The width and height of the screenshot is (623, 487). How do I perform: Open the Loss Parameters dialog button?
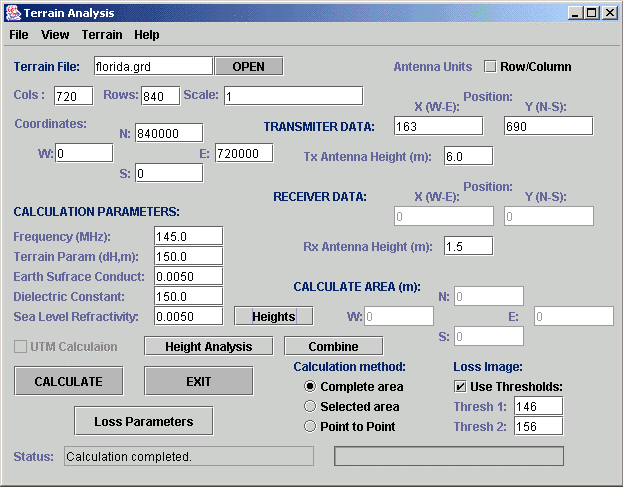coord(143,421)
